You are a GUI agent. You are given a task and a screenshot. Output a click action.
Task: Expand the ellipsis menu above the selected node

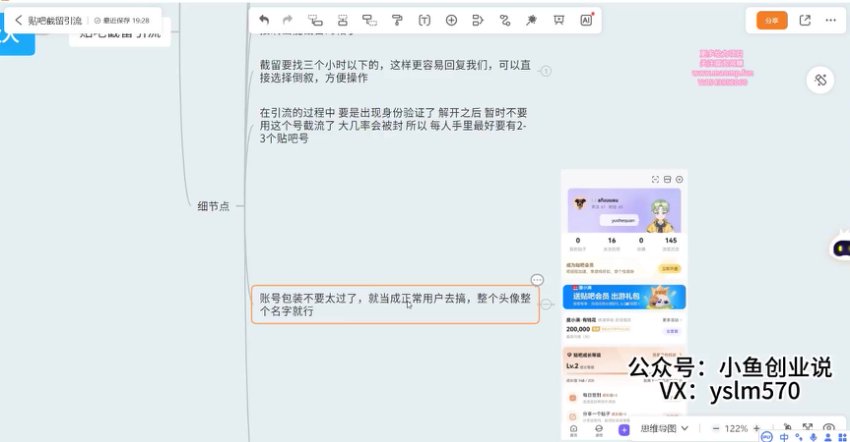coord(537,280)
